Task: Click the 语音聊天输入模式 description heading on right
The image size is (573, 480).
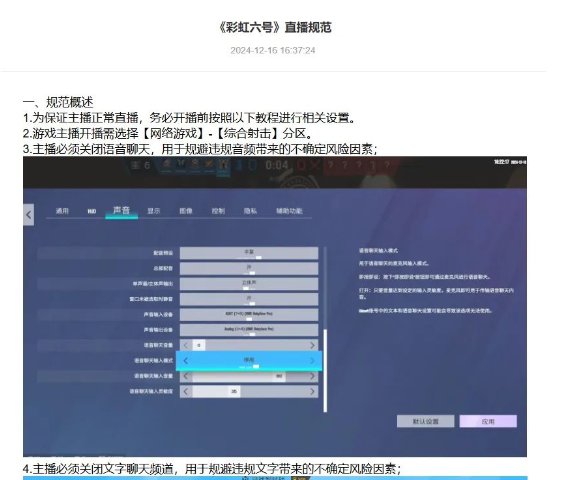Action: (x=378, y=251)
